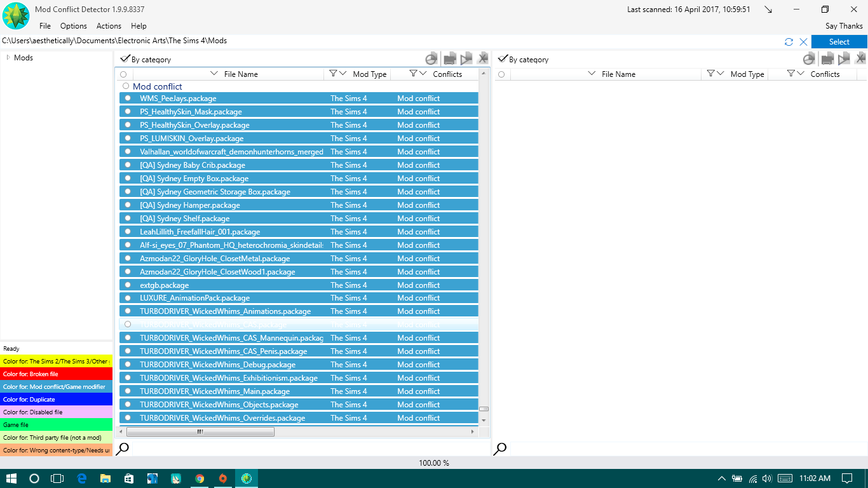Toggle By category checkbox in right panel

[503, 58]
